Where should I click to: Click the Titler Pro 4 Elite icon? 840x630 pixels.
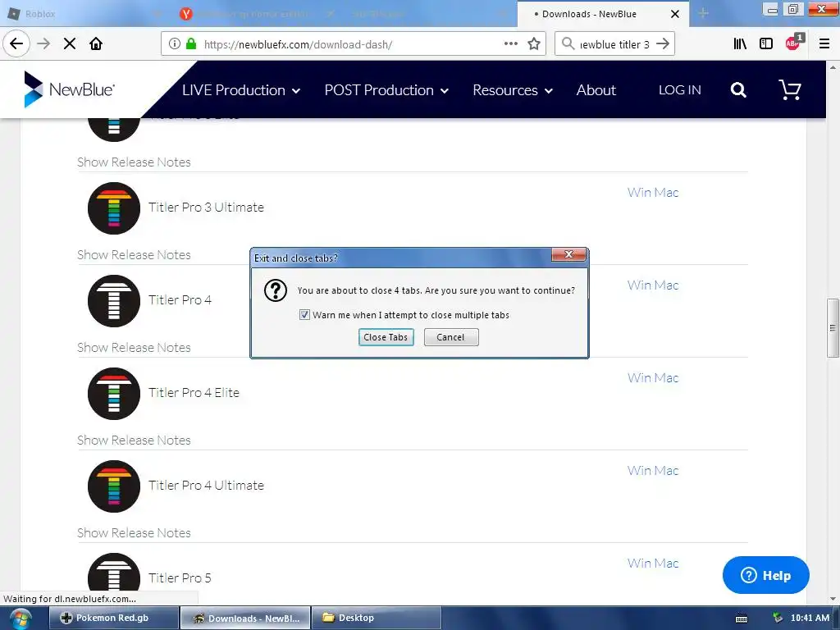113,393
